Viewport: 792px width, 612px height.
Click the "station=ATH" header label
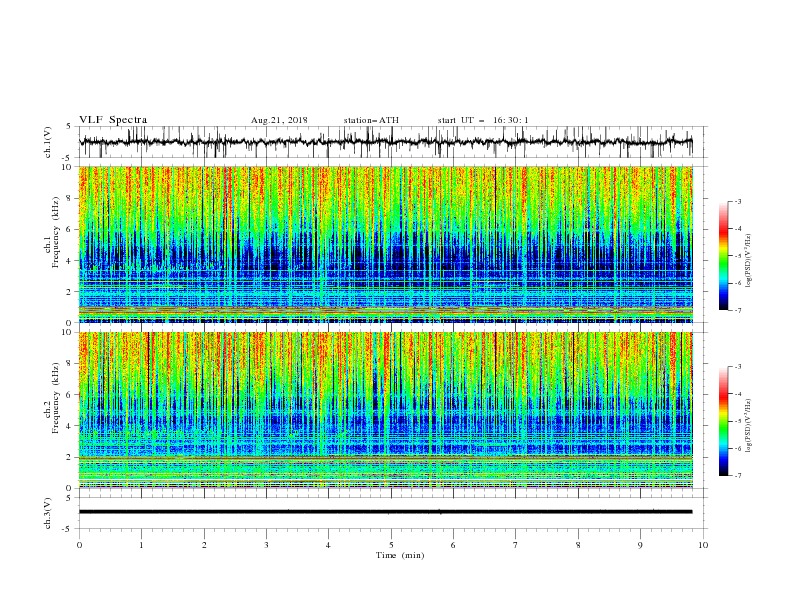371,120
